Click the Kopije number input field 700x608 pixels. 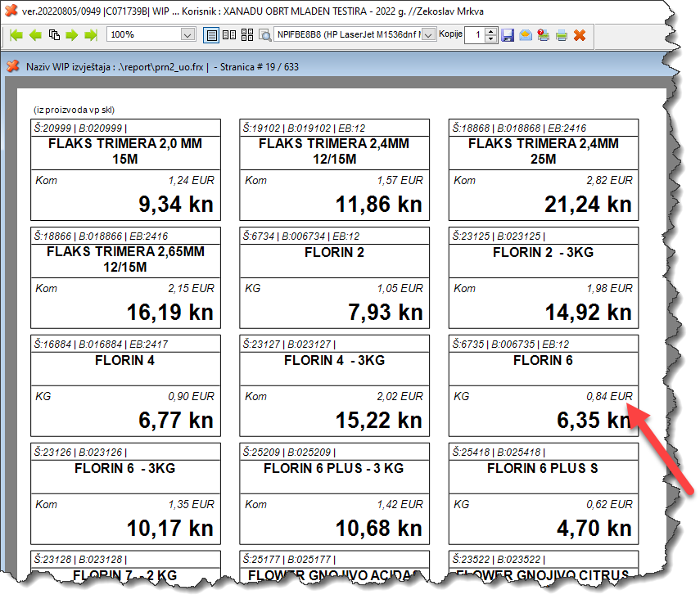474,35
